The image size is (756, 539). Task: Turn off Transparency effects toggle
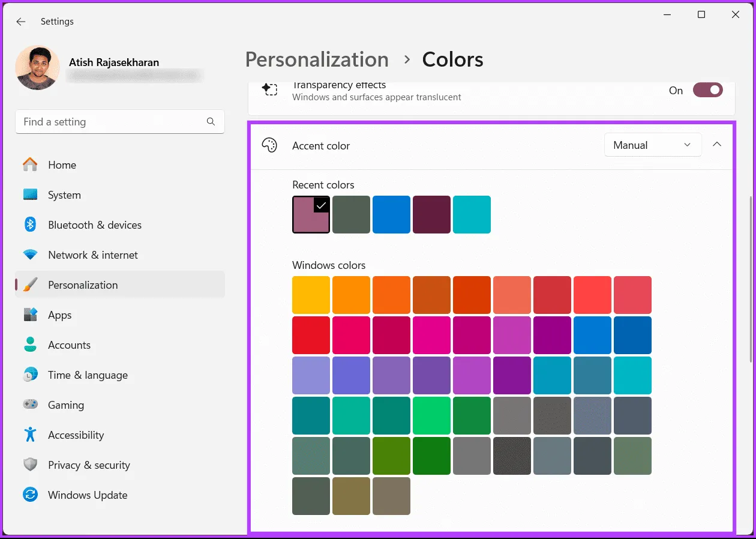(707, 90)
